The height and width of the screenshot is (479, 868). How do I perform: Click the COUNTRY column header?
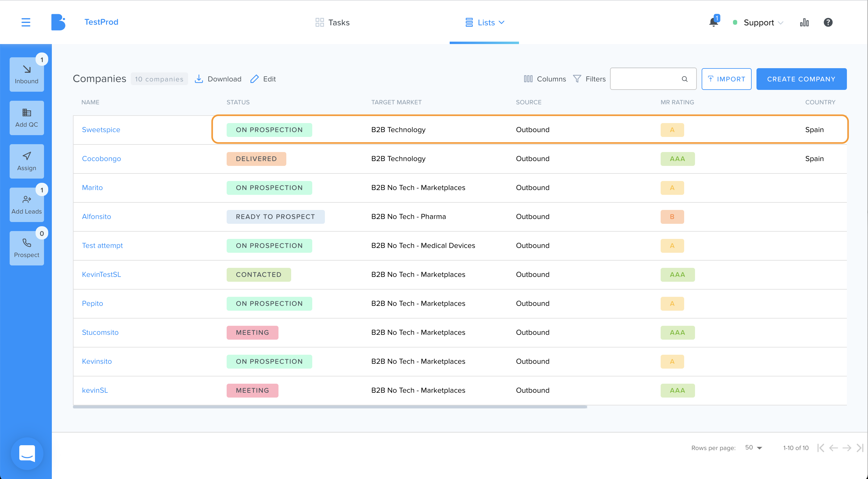click(820, 102)
